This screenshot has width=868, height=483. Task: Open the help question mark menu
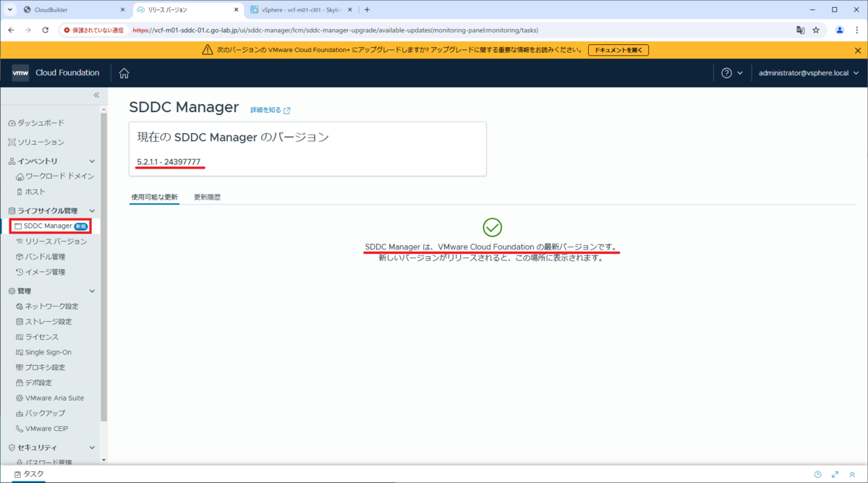coord(732,73)
